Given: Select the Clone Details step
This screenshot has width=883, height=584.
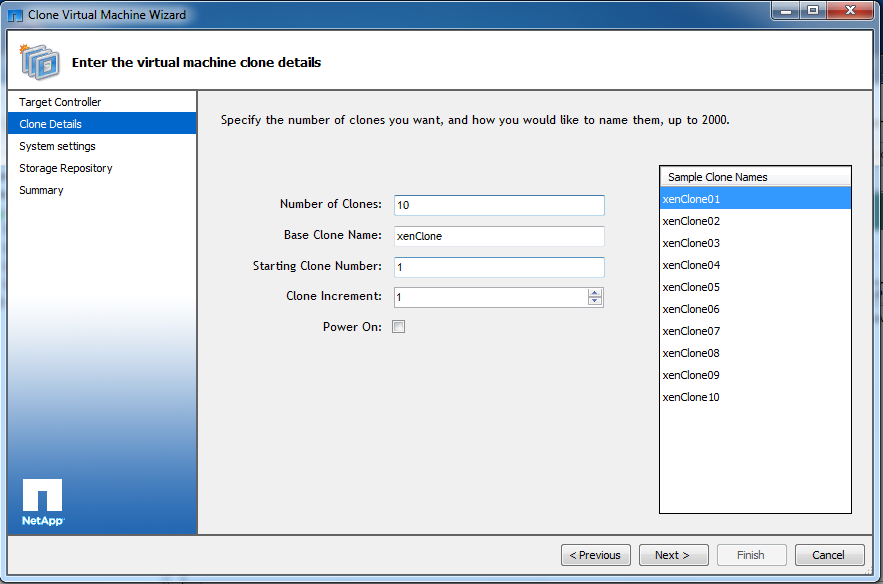Looking at the screenshot, I should pos(50,124).
